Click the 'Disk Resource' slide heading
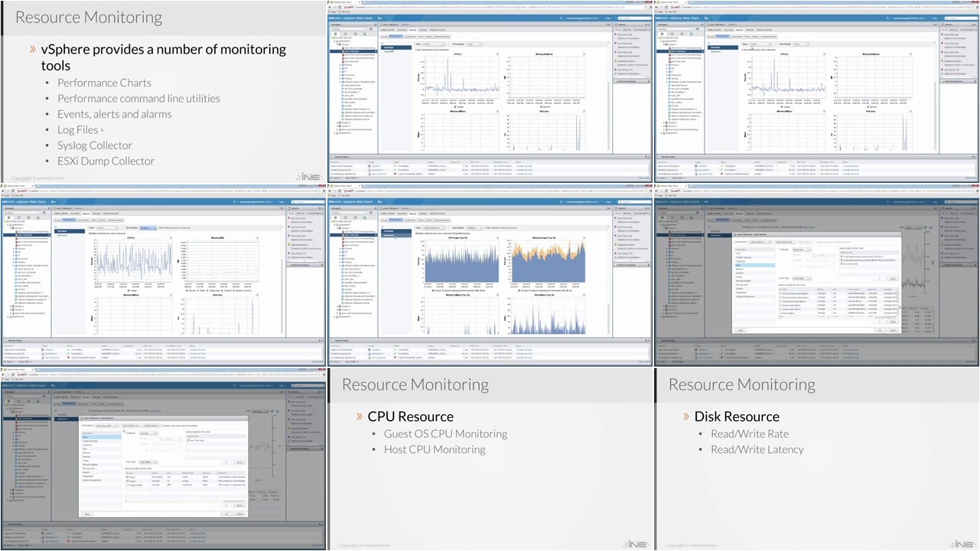The width and height of the screenshot is (980, 551). coord(737,416)
